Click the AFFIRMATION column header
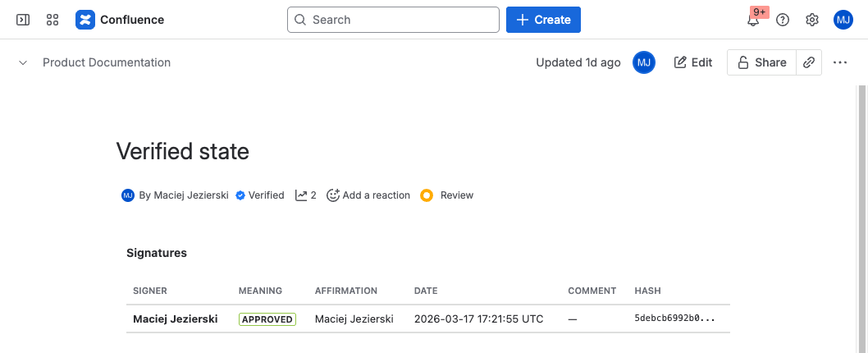Image resolution: width=868 pixels, height=353 pixels. [x=346, y=291]
